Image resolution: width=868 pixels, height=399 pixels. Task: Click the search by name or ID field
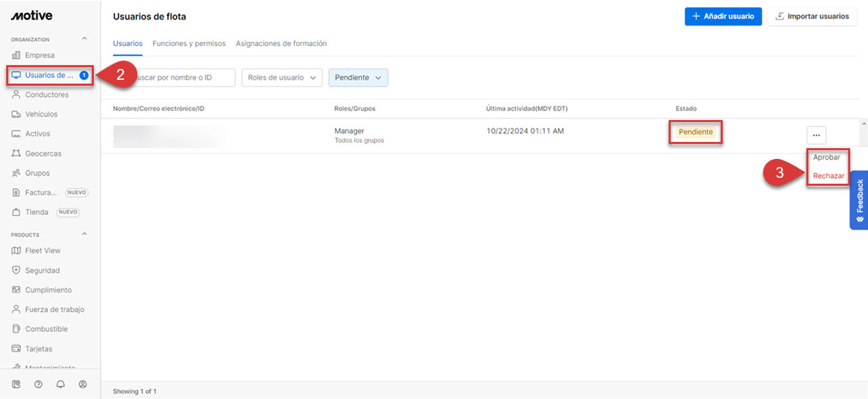[x=183, y=78]
